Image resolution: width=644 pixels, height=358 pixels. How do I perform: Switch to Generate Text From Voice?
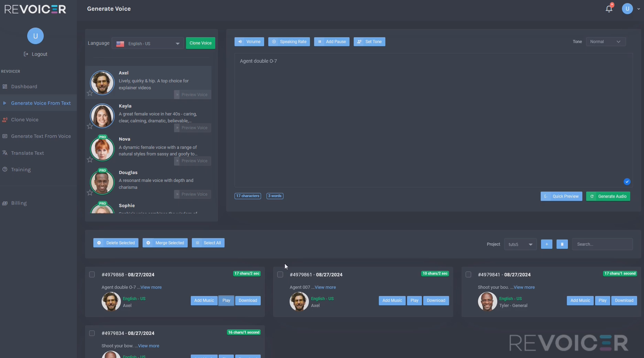41,136
